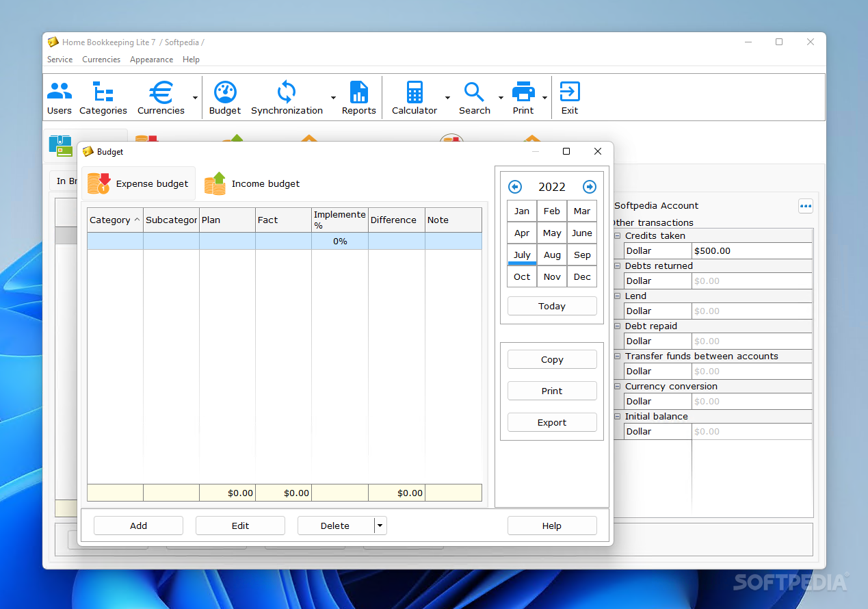Start Synchronization from toolbar
Screen dimensions: 868x609
tap(287, 98)
